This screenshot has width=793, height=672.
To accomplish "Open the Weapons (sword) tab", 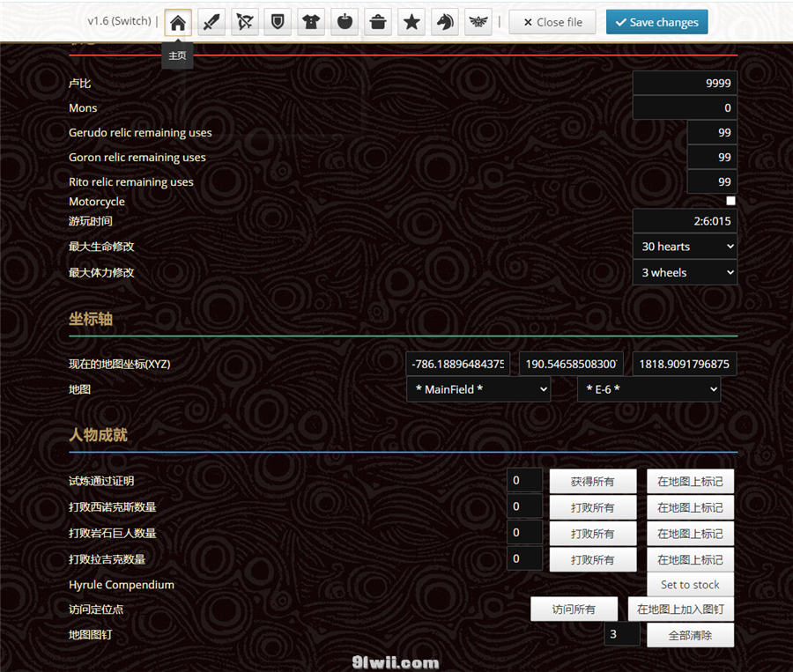I will [211, 22].
